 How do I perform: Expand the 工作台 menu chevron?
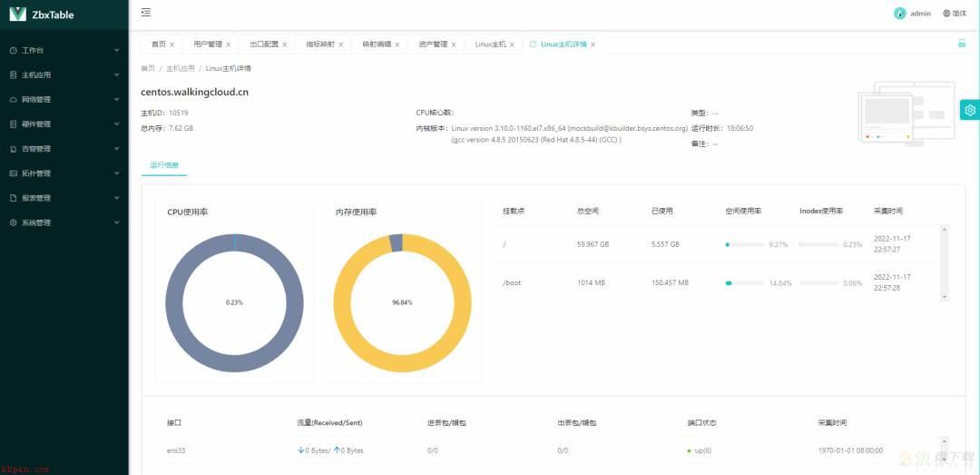[116, 50]
